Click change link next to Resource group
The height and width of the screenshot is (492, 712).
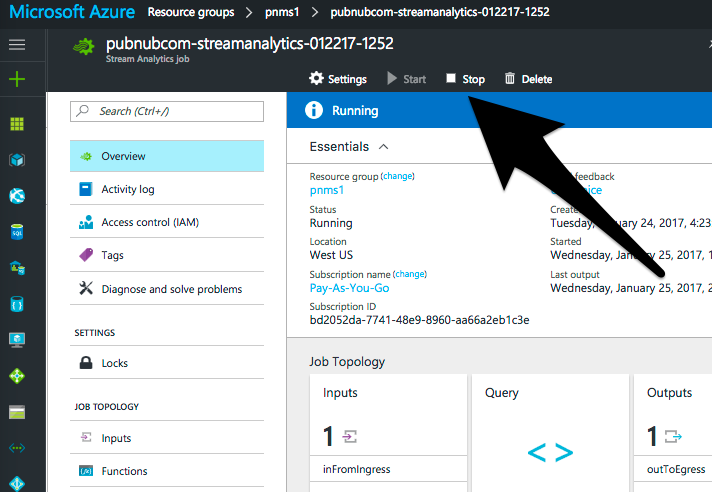(398, 176)
